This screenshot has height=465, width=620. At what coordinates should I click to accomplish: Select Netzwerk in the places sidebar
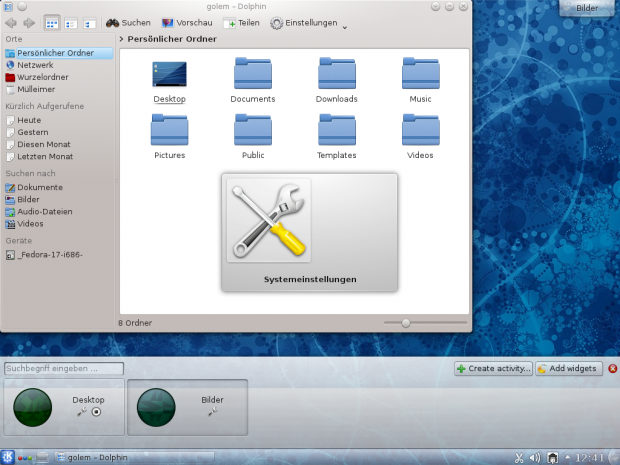click(35, 65)
